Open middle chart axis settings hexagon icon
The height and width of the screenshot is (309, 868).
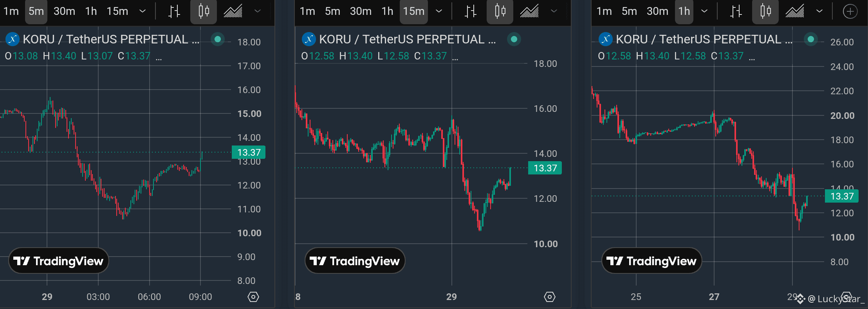[x=550, y=297]
